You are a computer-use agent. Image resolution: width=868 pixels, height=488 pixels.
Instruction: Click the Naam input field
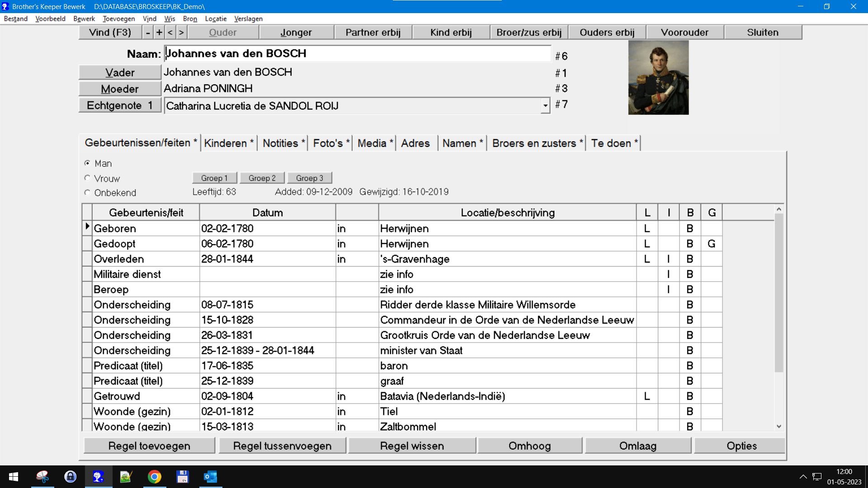[x=357, y=53]
